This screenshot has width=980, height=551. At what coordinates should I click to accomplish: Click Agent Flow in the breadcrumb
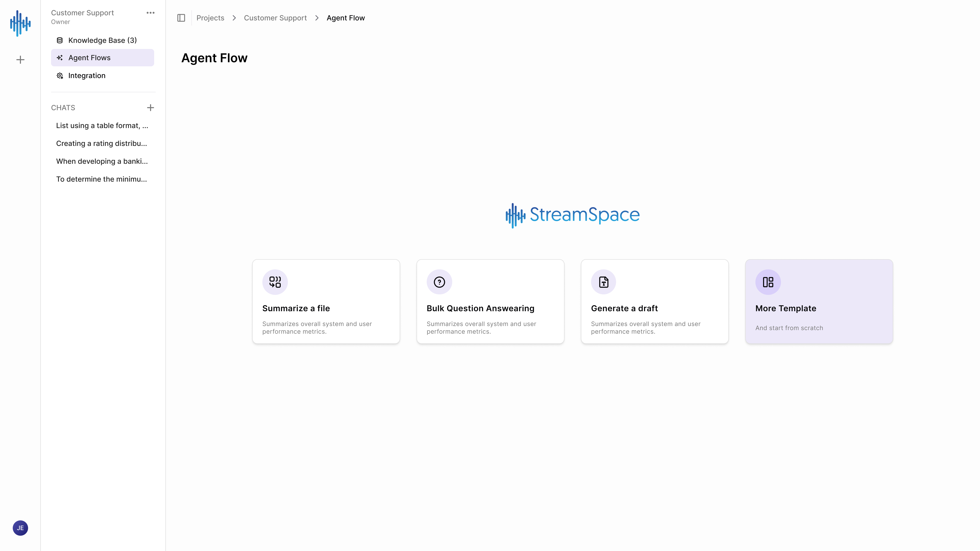(x=346, y=18)
